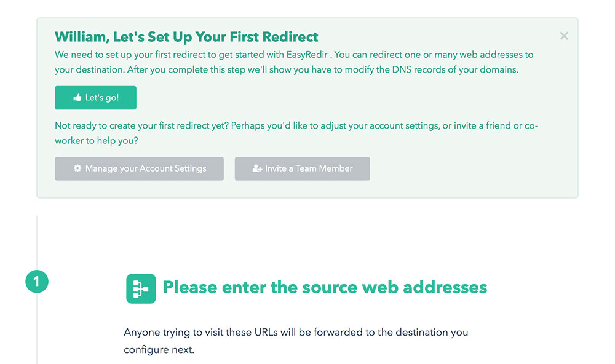615x364 pixels.
Task: Click the thumbs-up icon on Let's go
Action: pyautogui.click(x=77, y=98)
